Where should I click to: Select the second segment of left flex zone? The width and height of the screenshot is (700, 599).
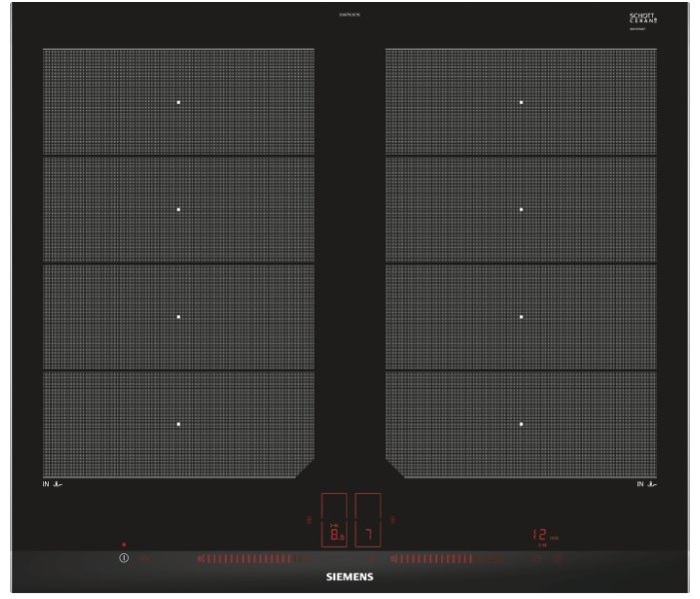coord(179,210)
